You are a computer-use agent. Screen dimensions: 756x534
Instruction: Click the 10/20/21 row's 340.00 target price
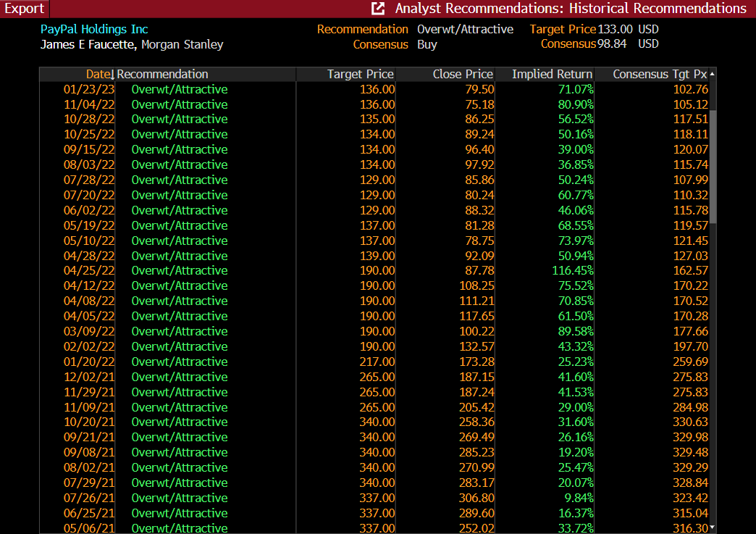point(377,422)
